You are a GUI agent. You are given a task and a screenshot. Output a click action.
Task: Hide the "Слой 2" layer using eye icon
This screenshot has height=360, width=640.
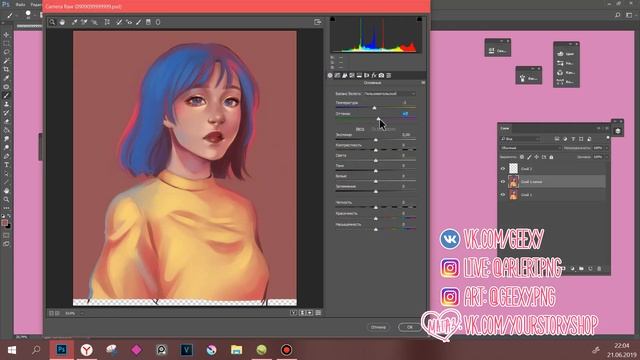[x=503, y=169]
